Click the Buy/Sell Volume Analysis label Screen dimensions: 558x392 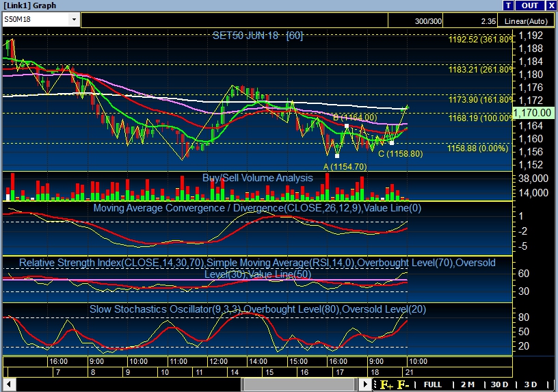[x=258, y=178]
